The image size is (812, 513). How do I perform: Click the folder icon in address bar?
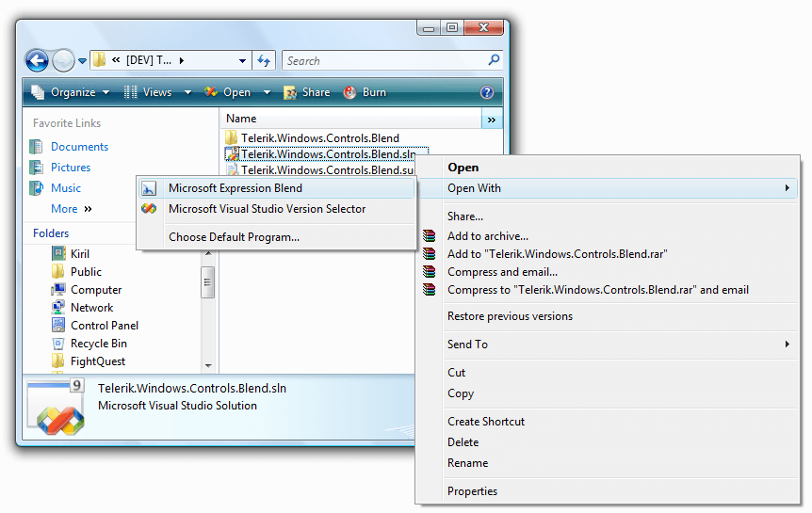pyautogui.click(x=99, y=60)
